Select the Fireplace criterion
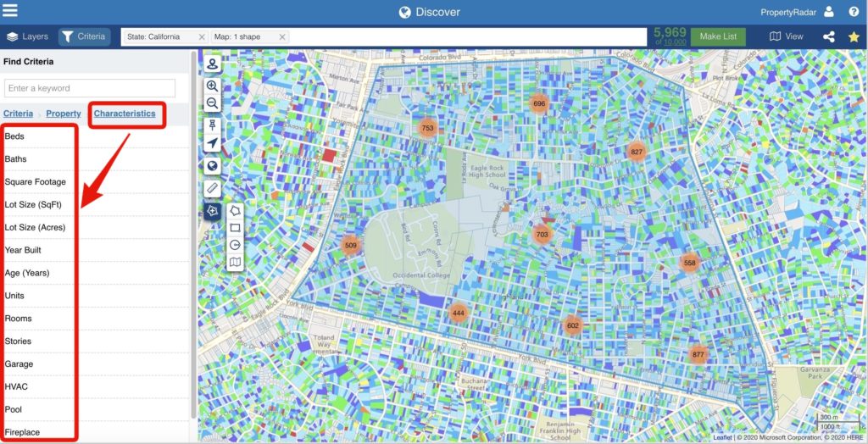This screenshot has width=868, height=444. [95, 432]
